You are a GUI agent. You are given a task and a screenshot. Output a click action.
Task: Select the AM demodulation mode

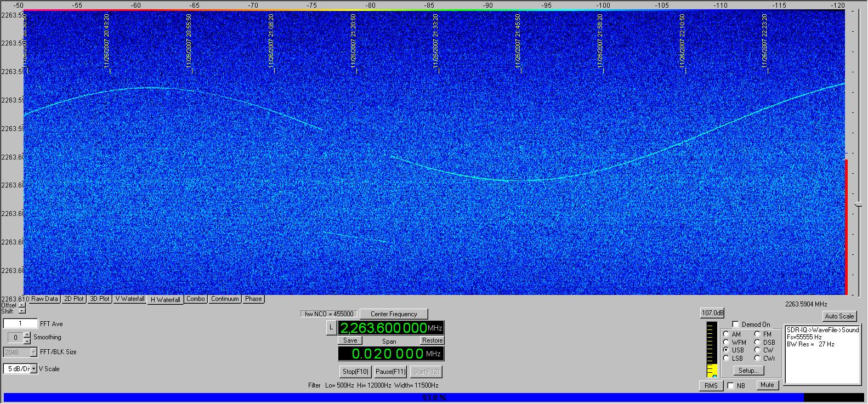coord(727,334)
